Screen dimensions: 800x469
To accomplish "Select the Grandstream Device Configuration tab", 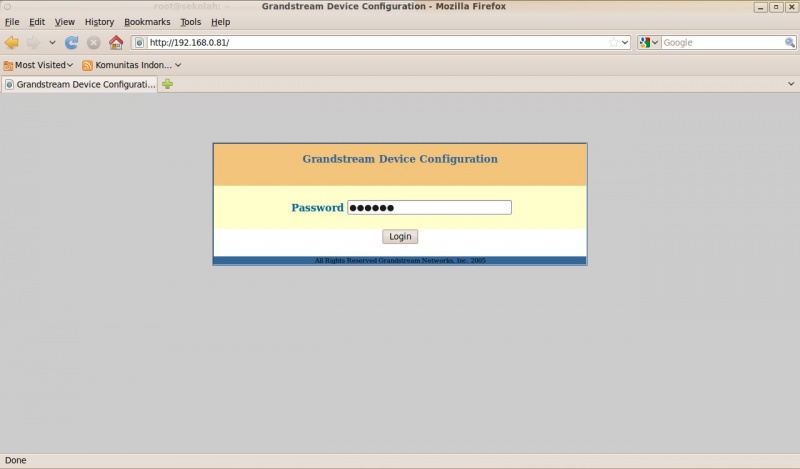I will pos(80,84).
